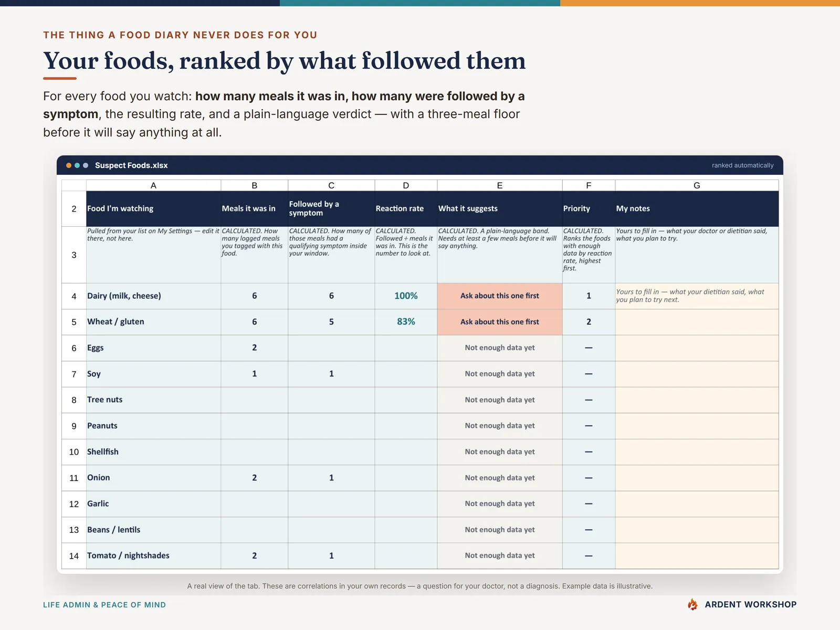Select column F header
This screenshot has width=840, height=630.
[x=589, y=185]
